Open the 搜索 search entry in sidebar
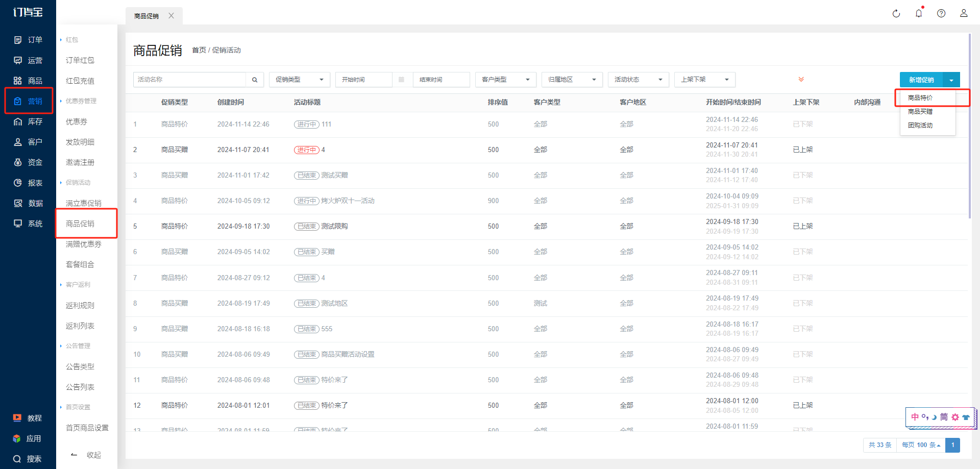 coord(28,459)
